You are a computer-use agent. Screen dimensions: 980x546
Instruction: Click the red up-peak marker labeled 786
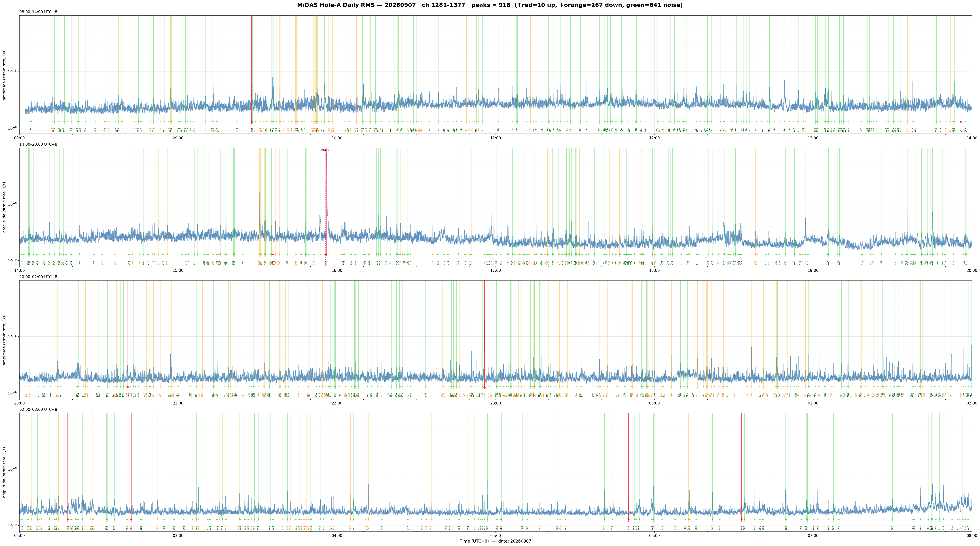tap(68, 519)
